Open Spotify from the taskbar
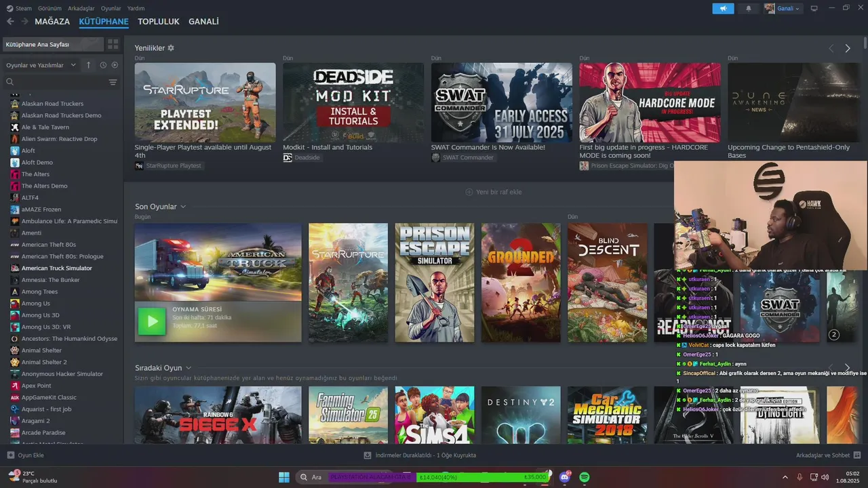Screen dimensions: 868x488 click(585, 477)
